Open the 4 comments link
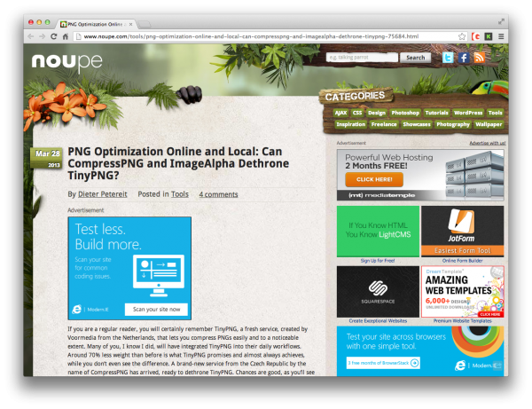The height and width of the screenshot is (409, 532). pyautogui.click(x=218, y=193)
